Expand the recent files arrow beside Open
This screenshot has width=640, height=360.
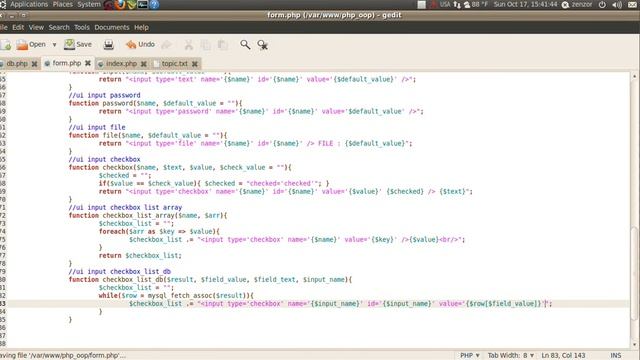tap(54, 45)
